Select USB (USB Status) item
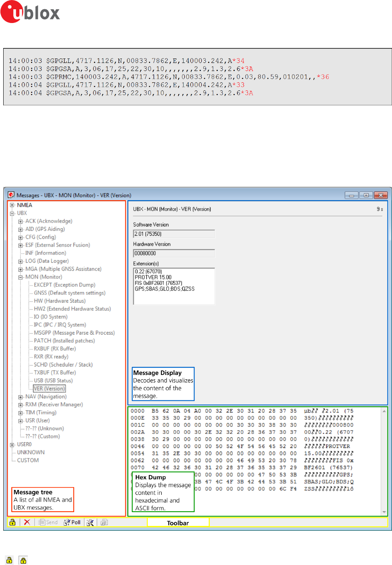The image size is (392, 565). pyautogui.click(x=53, y=381)
